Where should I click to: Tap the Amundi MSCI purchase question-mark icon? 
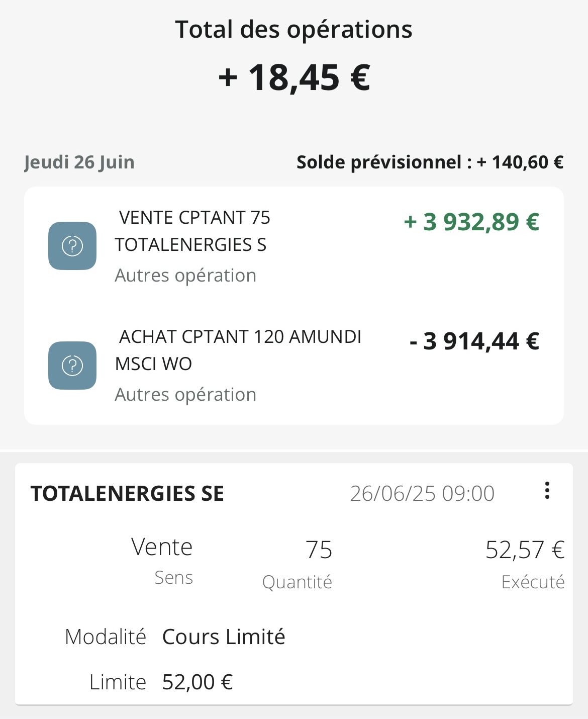tap(72, 366)
